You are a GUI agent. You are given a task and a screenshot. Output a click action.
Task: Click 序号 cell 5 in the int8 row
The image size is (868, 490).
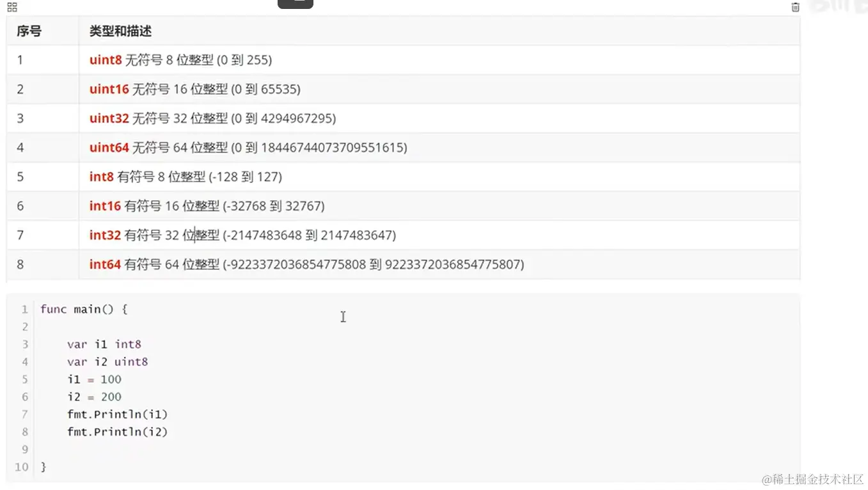[x=43, y=177]
